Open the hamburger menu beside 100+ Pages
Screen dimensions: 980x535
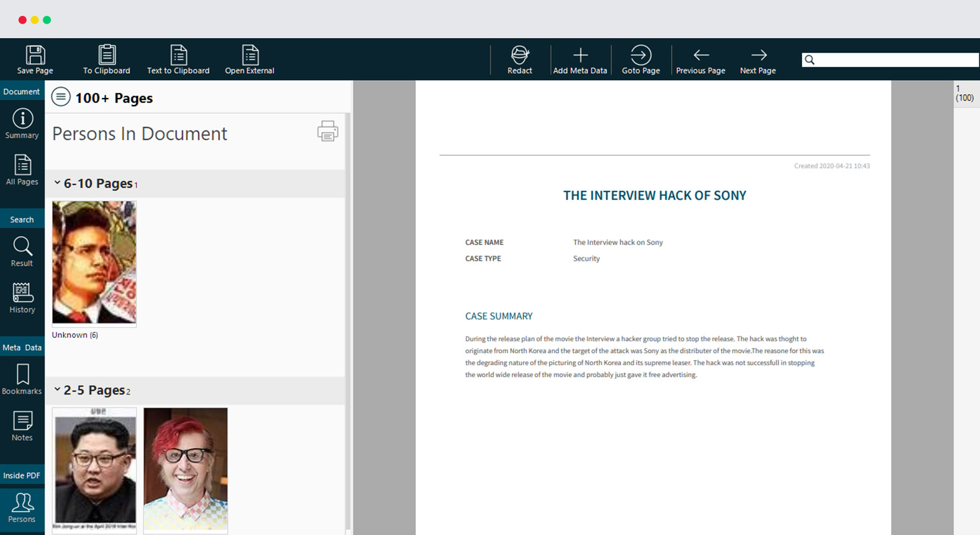[x=61, y=97]
